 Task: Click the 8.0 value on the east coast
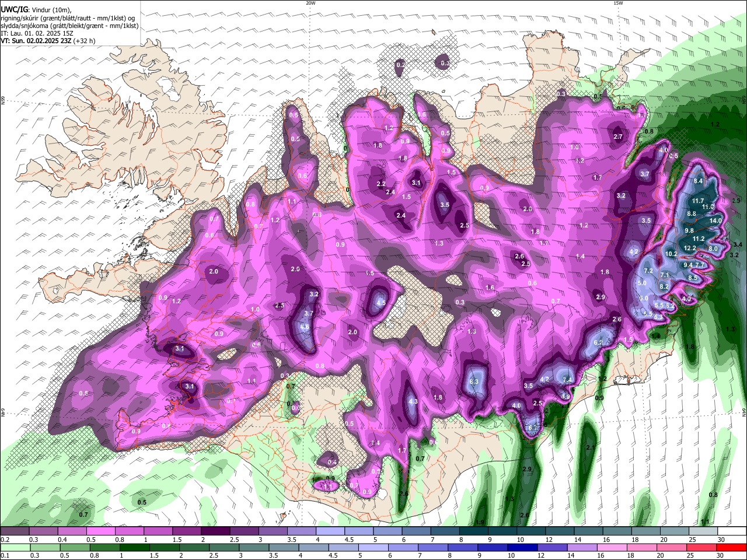coord(713,249)
